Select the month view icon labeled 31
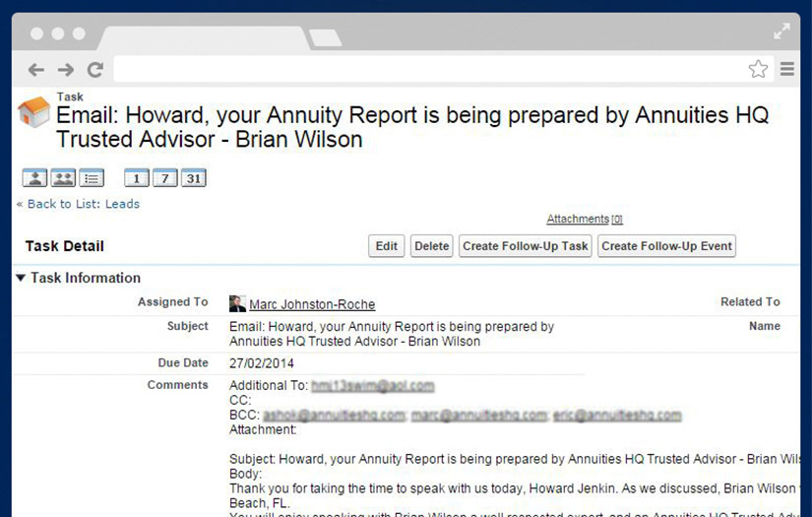The height and width of the screenshot is (517, 812). tap(194, 178)
